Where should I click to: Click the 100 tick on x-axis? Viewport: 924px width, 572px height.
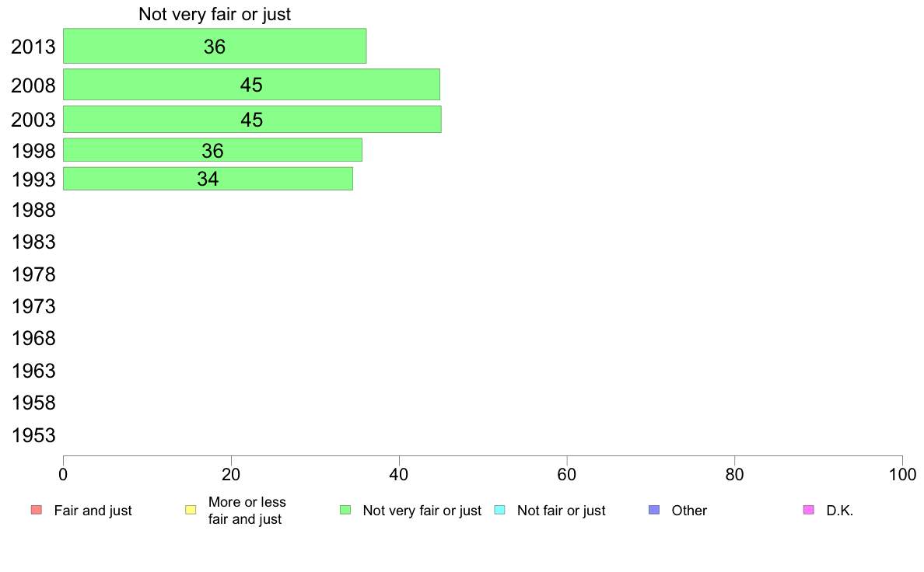902,474
